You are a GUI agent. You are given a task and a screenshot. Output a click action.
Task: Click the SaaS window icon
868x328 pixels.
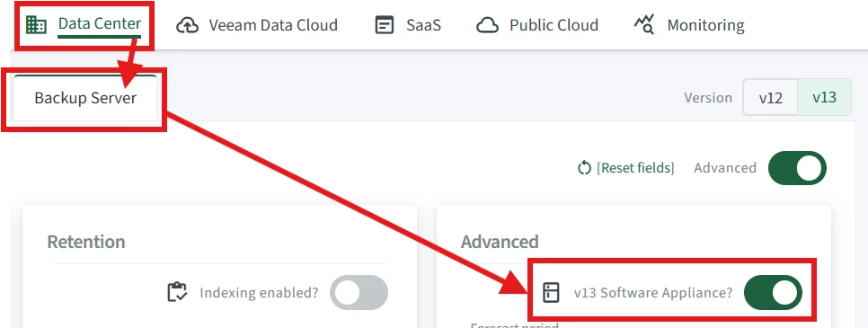(x=385, y=25)
